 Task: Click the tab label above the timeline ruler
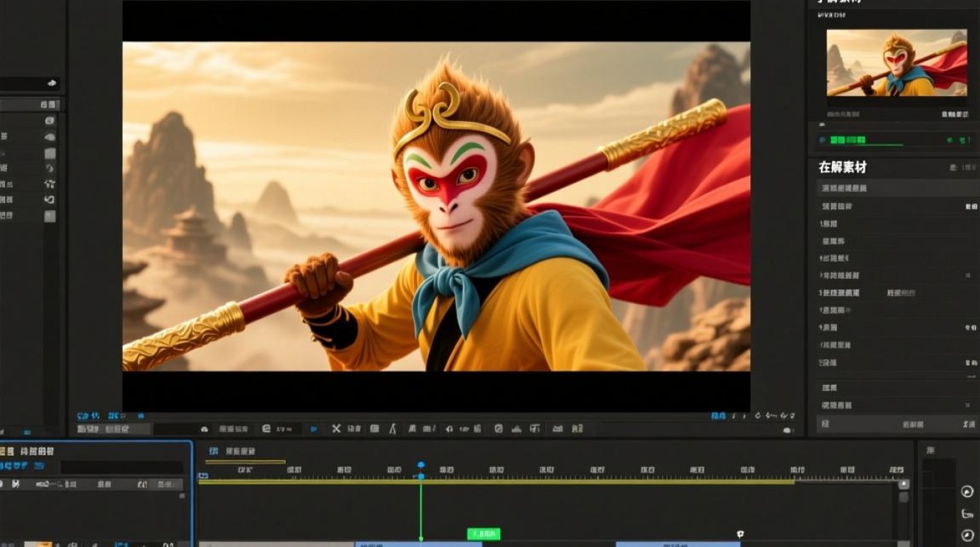click(x=241, y=451)
